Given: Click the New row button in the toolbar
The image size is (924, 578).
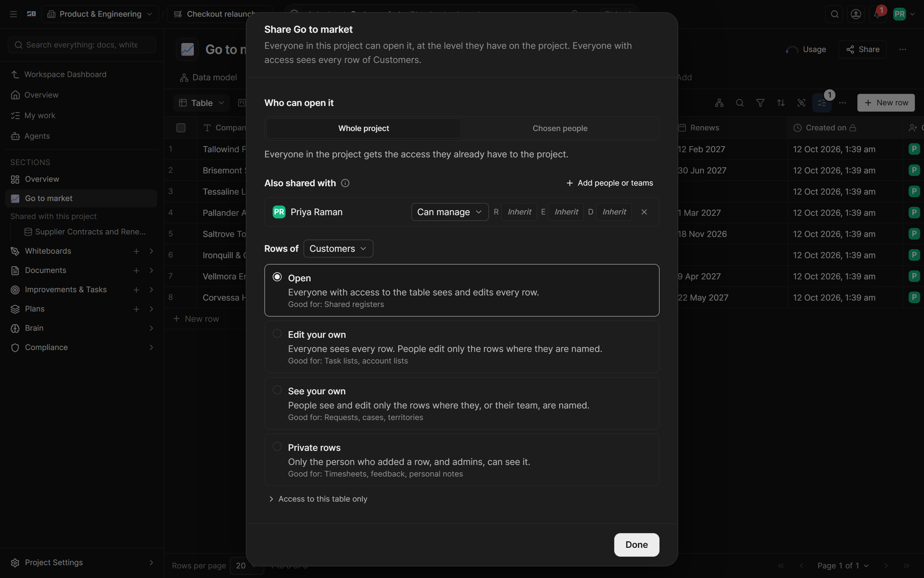Looking at the screenshot, I should tap(886, 103).
